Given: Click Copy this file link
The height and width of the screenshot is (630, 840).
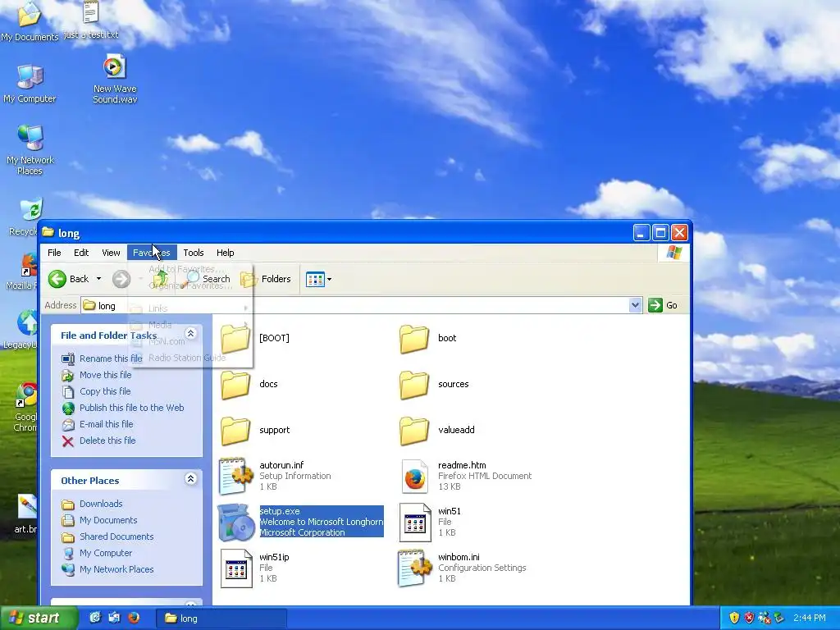Looking at the screenshot, I should 105,391.
